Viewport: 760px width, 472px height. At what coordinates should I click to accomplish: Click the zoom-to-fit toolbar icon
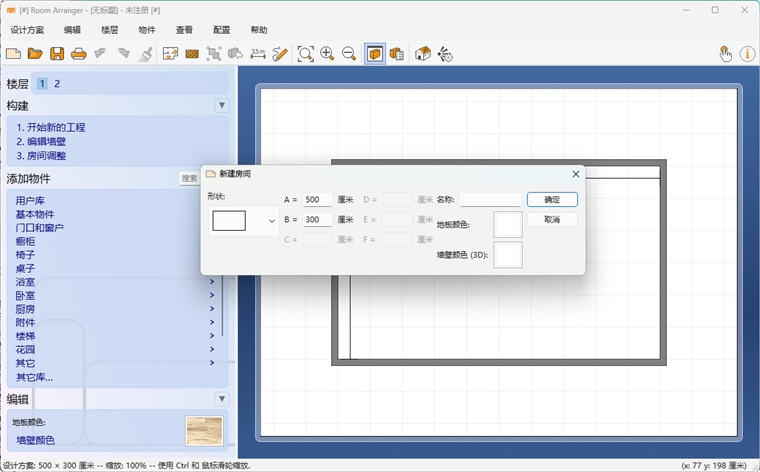click(x=305, y=54)
